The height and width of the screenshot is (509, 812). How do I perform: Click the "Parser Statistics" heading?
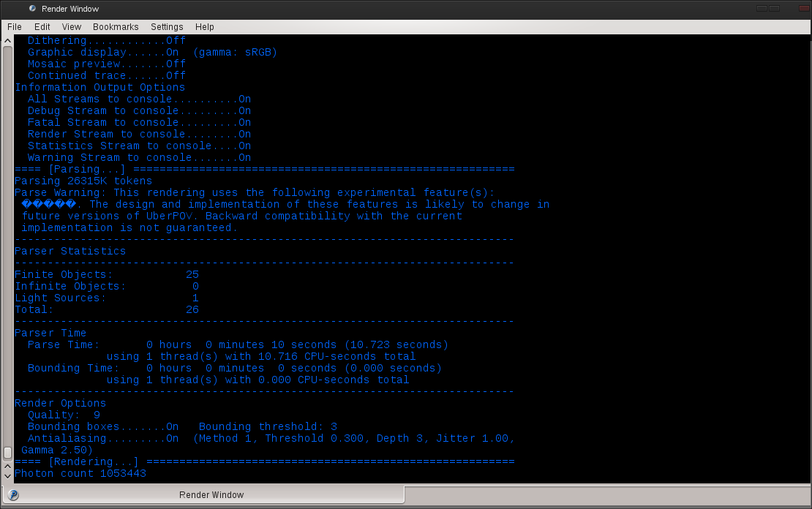tap(70, 251)
